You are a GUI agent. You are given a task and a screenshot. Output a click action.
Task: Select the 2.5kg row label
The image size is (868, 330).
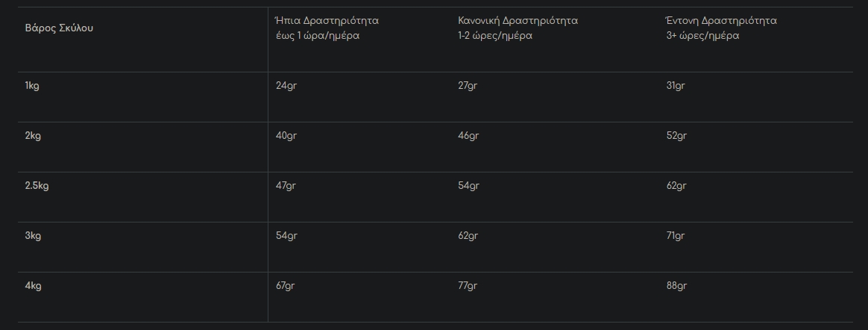coord(37,186)
